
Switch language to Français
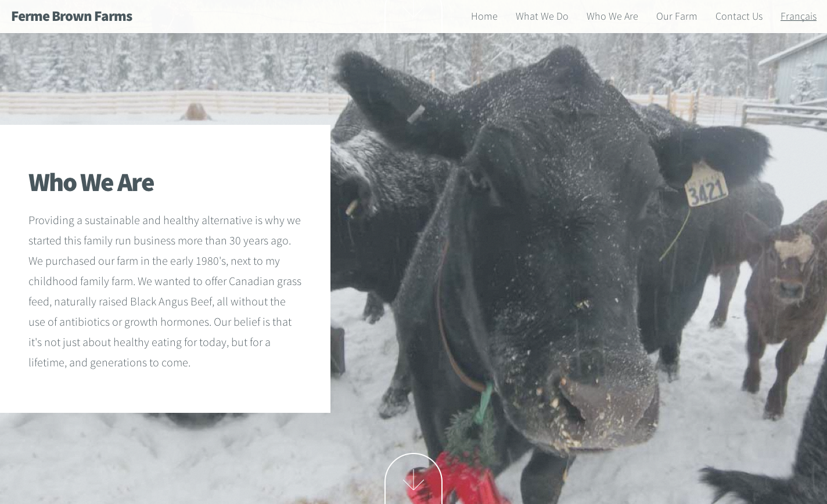tap(799, 16)
